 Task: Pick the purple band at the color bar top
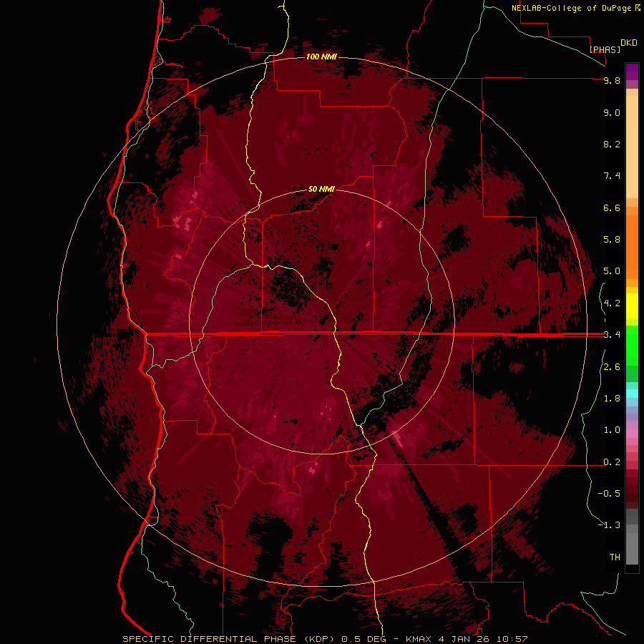632,72
